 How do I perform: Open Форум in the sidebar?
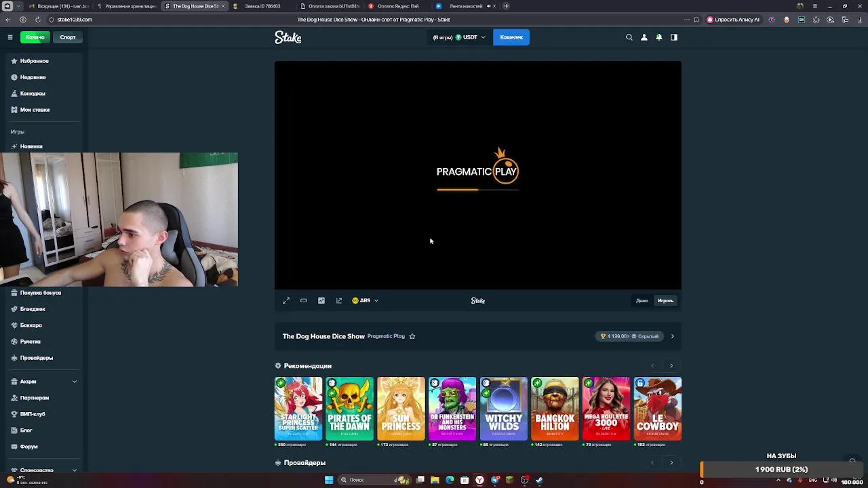(28, 447)
